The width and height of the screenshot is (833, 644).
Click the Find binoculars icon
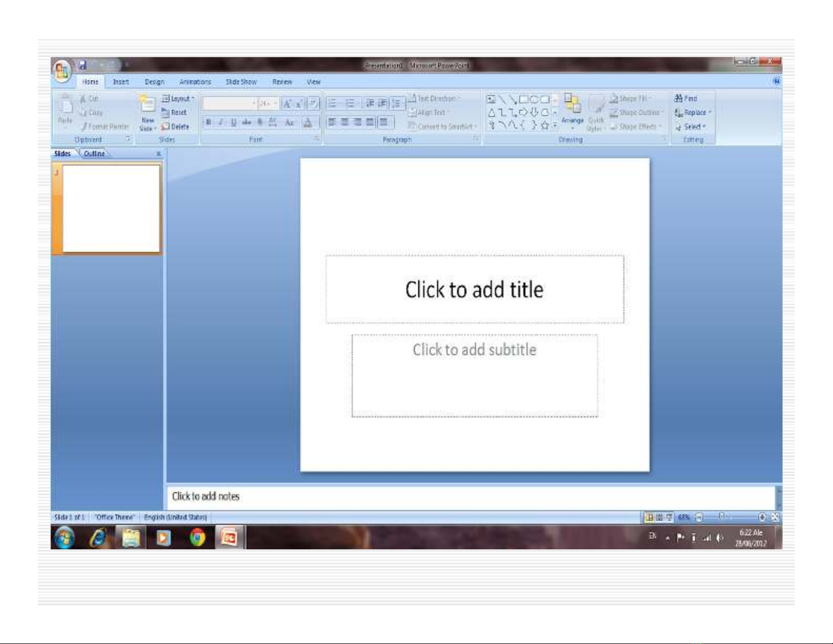tap(678, 98)
